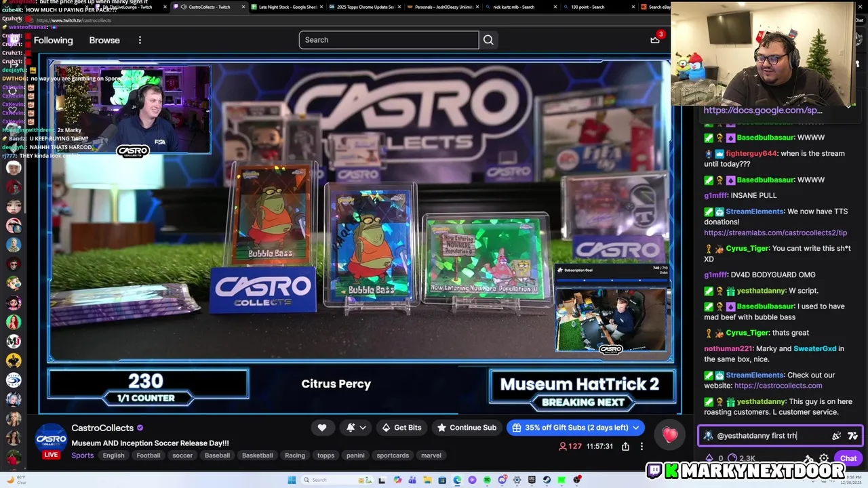868x488 pixels.
Task: Switch to the 2025 Topps Chrome Update tab
Action: click(x=366, y=7)
